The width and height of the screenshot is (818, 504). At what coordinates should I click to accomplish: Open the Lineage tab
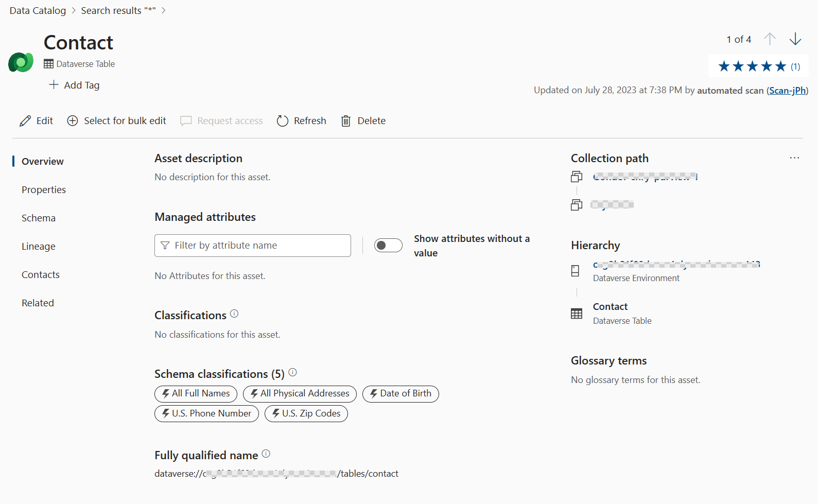38,246
